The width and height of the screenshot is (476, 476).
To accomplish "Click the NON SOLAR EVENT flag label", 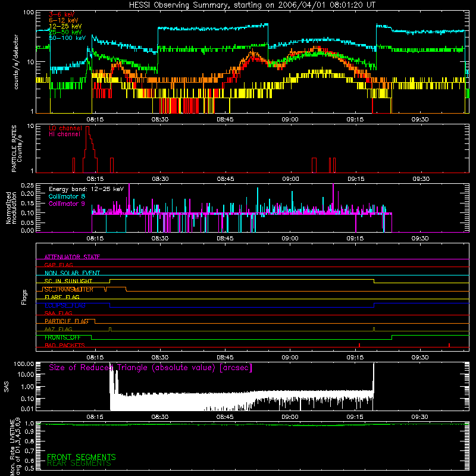I will pyautogui.click(x=72, y=273).
